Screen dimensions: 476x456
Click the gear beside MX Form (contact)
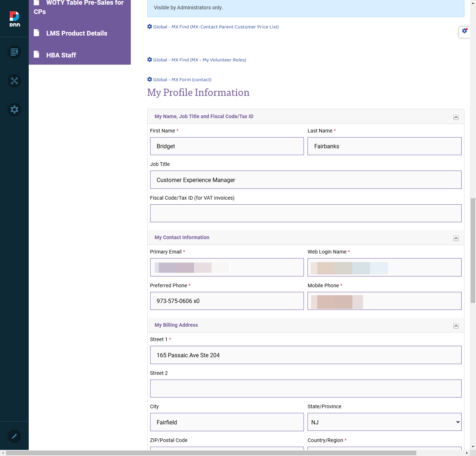pos(150,79)
